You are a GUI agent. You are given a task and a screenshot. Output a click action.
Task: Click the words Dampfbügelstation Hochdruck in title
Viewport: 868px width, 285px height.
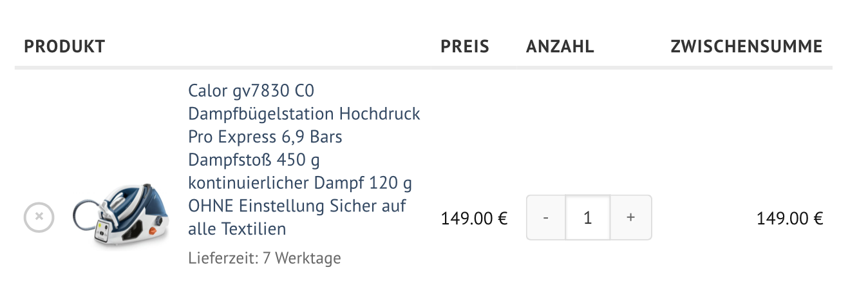[x=304, y=113]
